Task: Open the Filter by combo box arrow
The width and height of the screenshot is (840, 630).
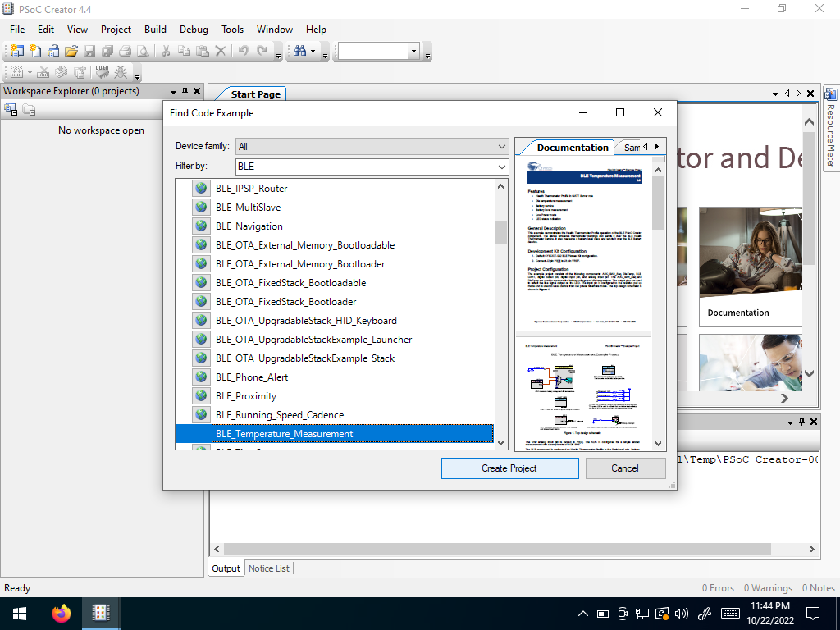Action: [501, 167]
